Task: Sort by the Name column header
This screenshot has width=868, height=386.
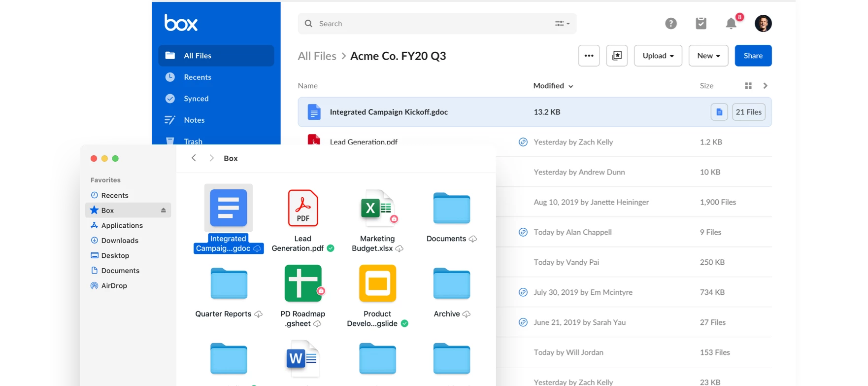Action: coord(308,86)
